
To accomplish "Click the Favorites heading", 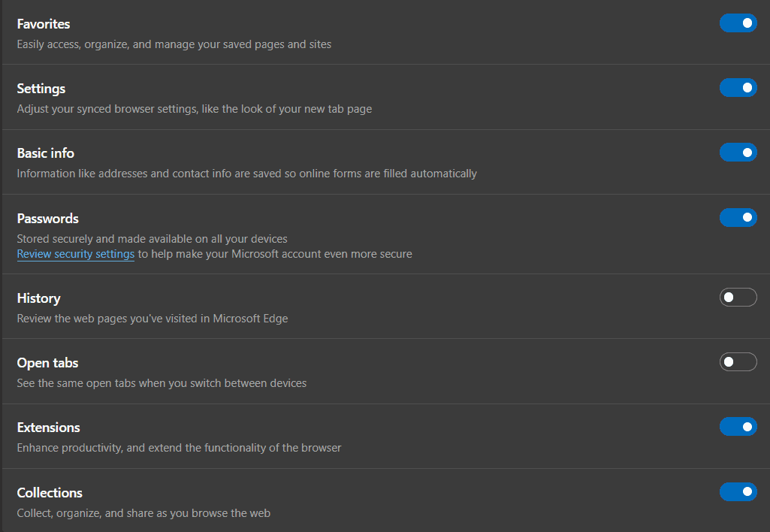I will pos(44,24).
